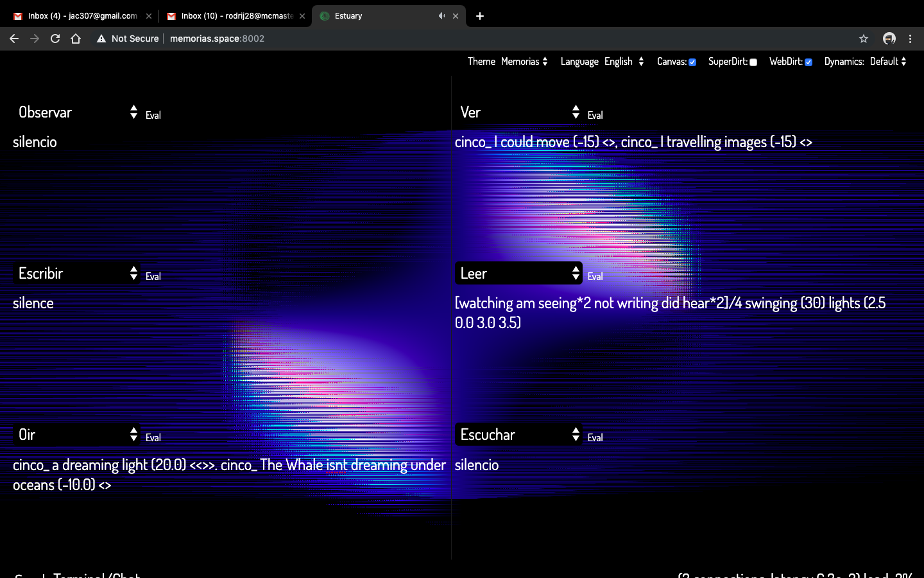The image size is (924, 578).
Task: Click the Observar code area reading silencio
Action: point(35,142)
